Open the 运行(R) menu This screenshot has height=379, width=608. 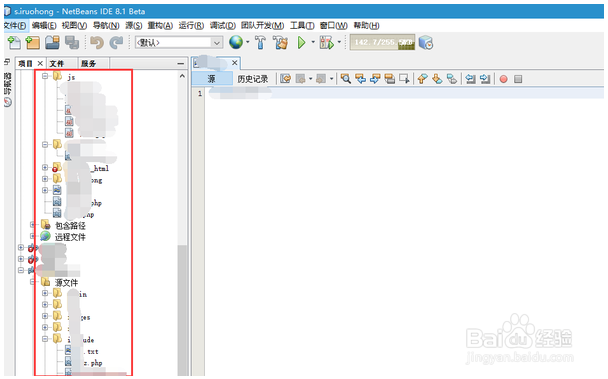[x=191, y=26]
